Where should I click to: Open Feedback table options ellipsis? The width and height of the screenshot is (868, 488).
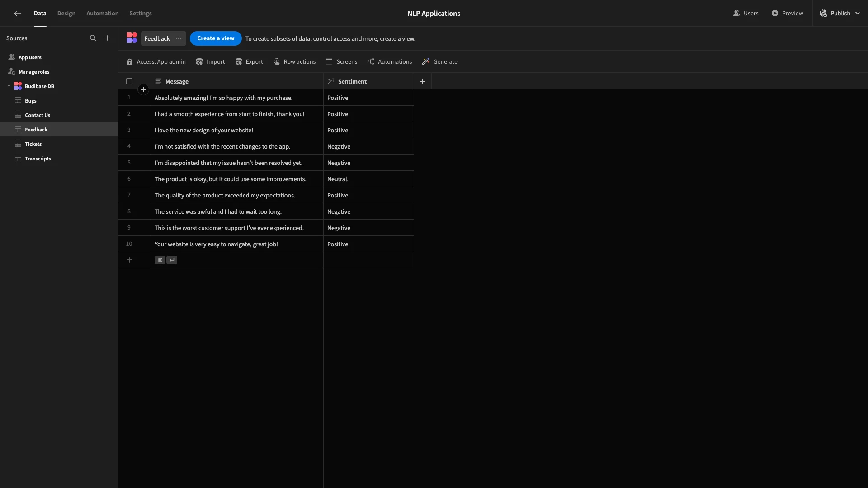tap(179, 38)
